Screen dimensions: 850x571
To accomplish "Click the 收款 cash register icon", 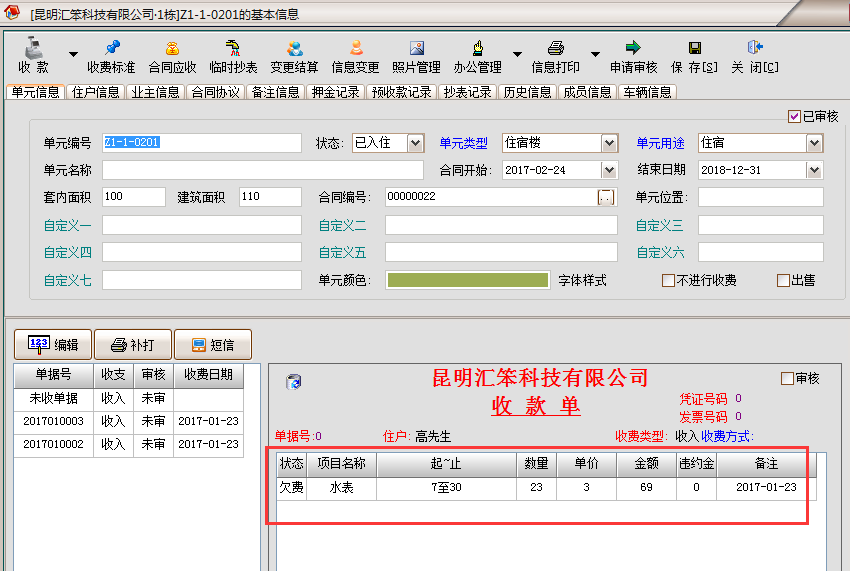I will coord(34,48).
